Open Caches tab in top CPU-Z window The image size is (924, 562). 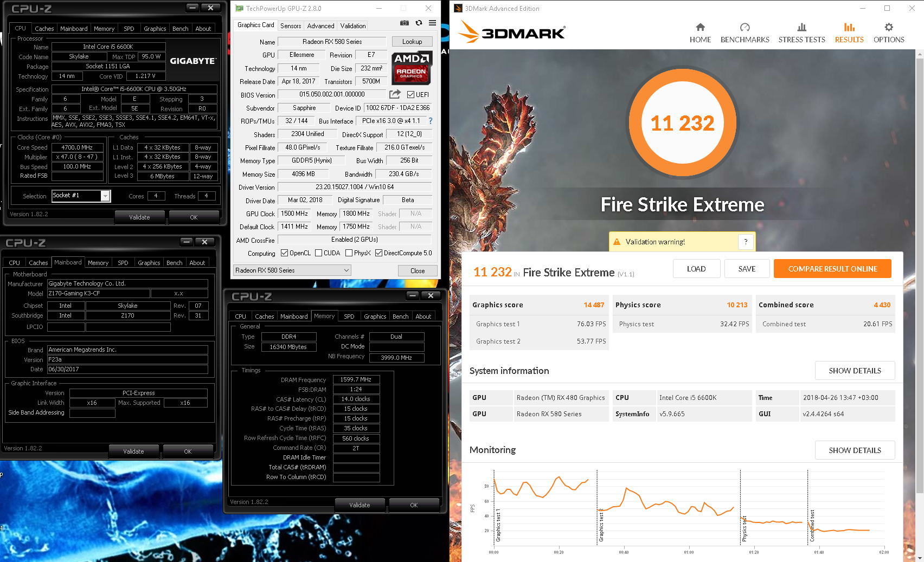coord(44,29)
